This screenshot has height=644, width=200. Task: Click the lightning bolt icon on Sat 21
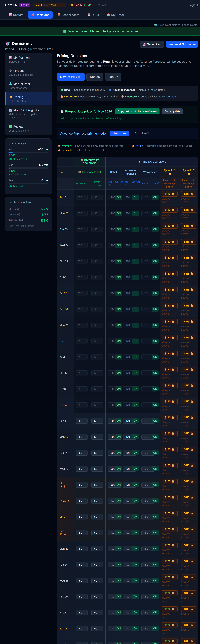click(69, 517)
